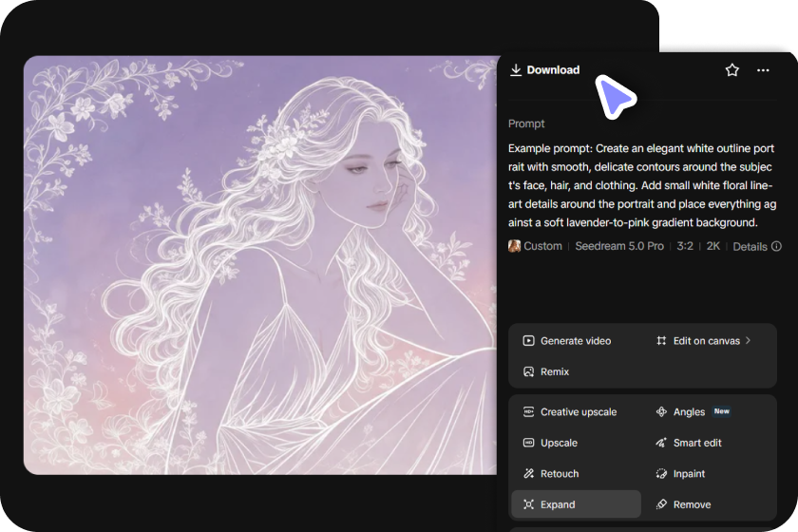
Task: Expand the Edit on canvas chevron
Action: pyautogui.click(x=748, y=341)
